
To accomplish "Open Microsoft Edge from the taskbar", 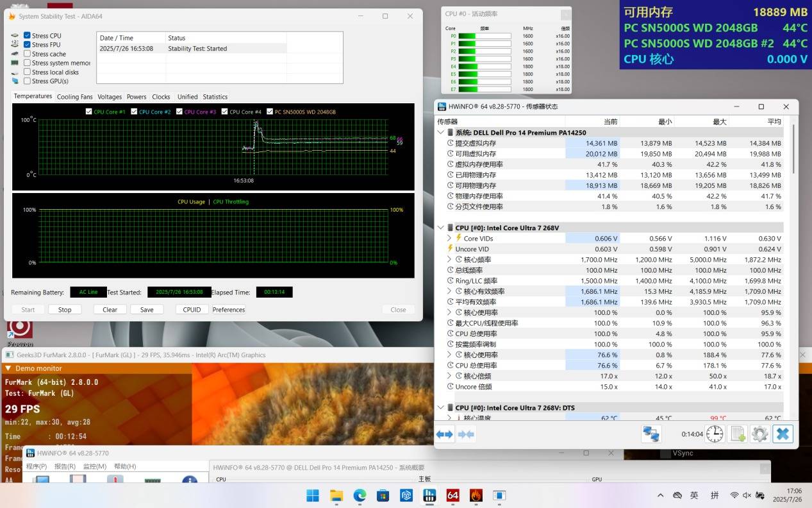I will point(360,495).
